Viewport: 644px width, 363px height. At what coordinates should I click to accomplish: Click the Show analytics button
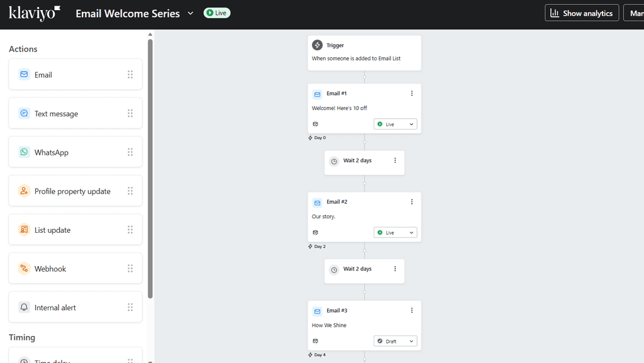582,13
